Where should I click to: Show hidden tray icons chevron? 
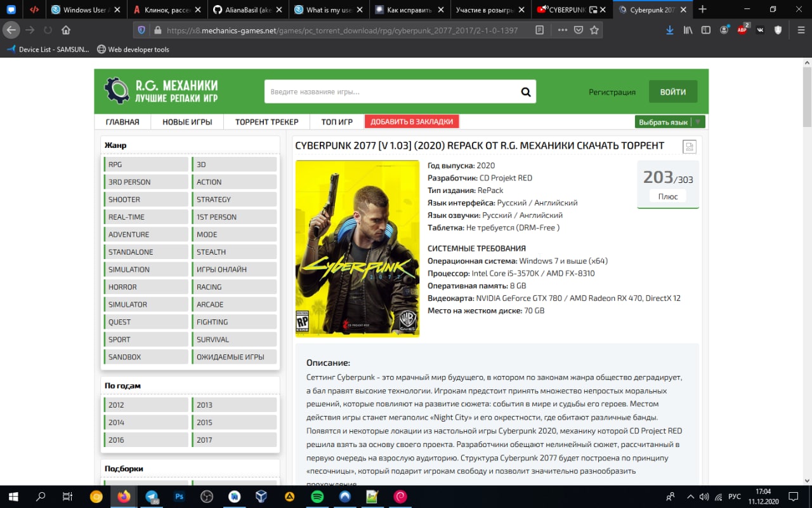click(x=689, y=497)
